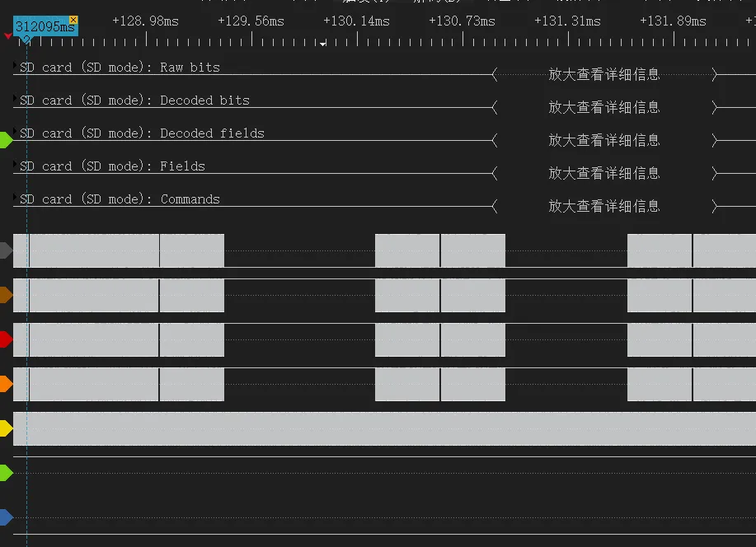Click the orange channel label tag
The height and width of the screenshot is (547, 756).
(5, 383)
